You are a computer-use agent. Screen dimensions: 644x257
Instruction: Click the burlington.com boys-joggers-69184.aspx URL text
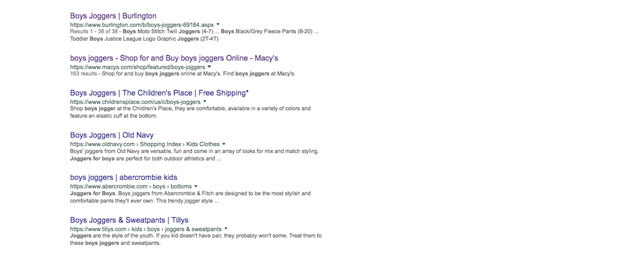[142, 25]
